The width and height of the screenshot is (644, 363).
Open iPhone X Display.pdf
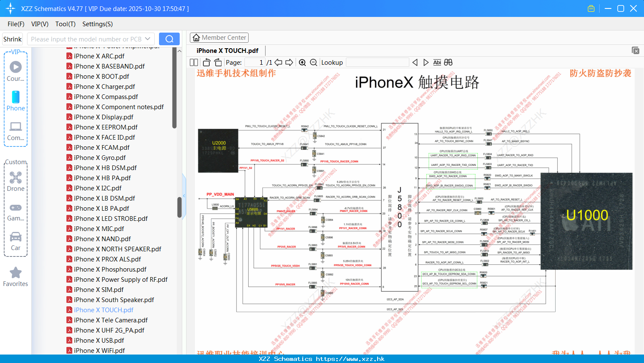point(104,117)
